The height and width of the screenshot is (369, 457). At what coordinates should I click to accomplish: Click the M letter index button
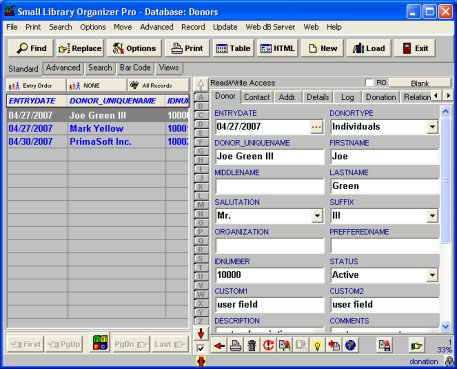[x=201, y=205]
